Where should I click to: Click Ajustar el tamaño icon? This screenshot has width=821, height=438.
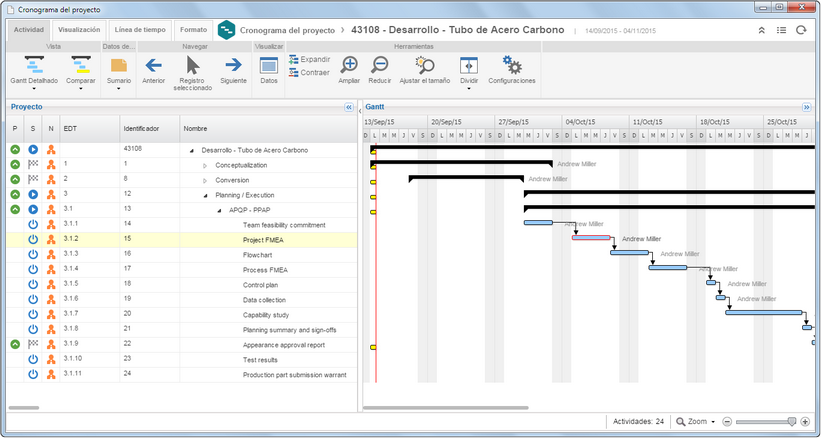[x=425, y=65]
